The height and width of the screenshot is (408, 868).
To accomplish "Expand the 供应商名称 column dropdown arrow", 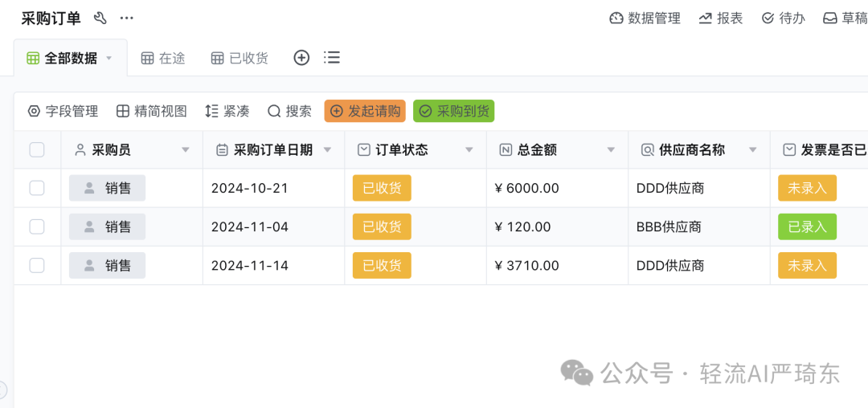I will coord(753,150).
